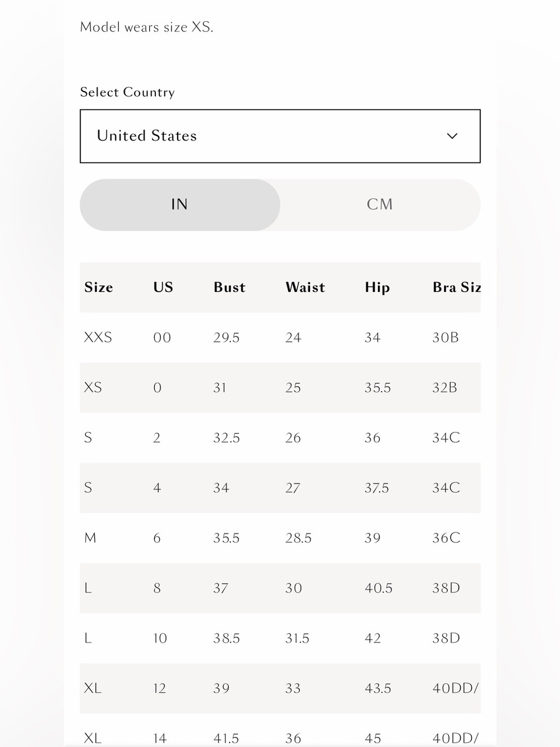
Task: Click the Bra Size column header
Action: [x=457, y=287]
